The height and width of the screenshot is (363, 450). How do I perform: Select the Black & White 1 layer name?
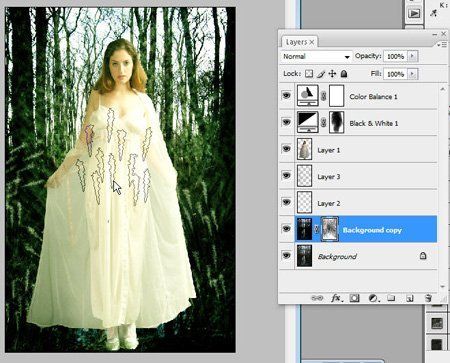tap(374, 123)
